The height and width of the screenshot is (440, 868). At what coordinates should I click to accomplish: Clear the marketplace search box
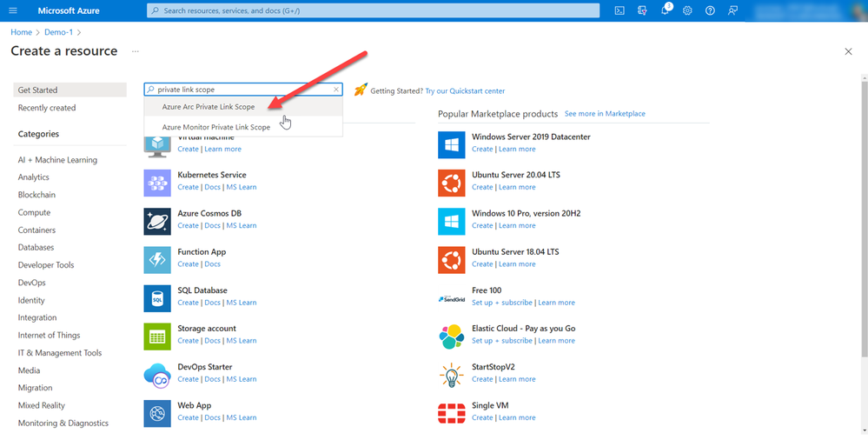pos(336,90)
